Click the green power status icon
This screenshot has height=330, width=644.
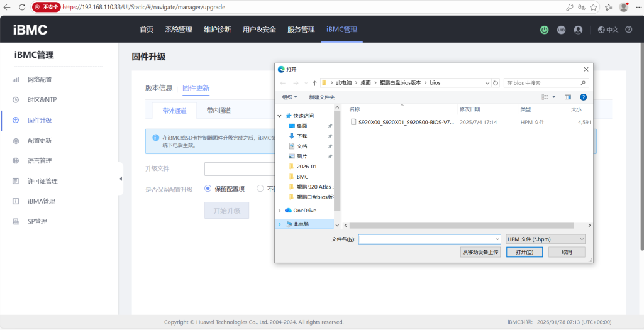click(544, 30)
